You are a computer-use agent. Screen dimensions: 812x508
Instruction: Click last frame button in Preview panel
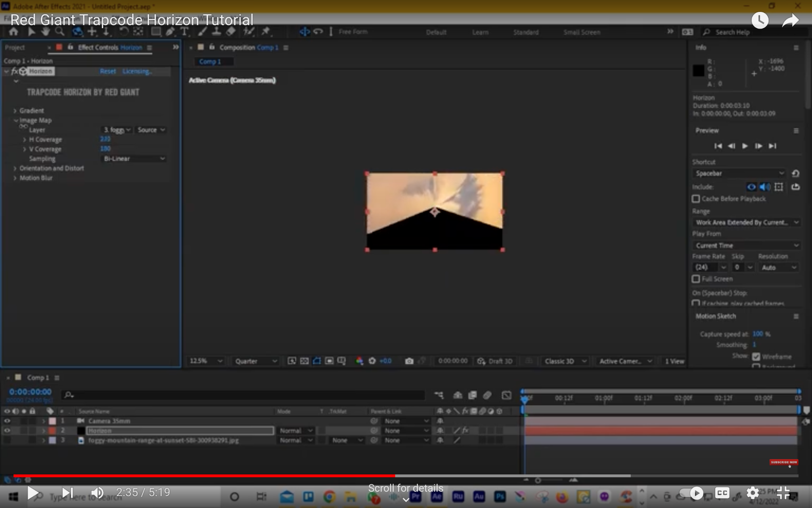click(772, 146)
